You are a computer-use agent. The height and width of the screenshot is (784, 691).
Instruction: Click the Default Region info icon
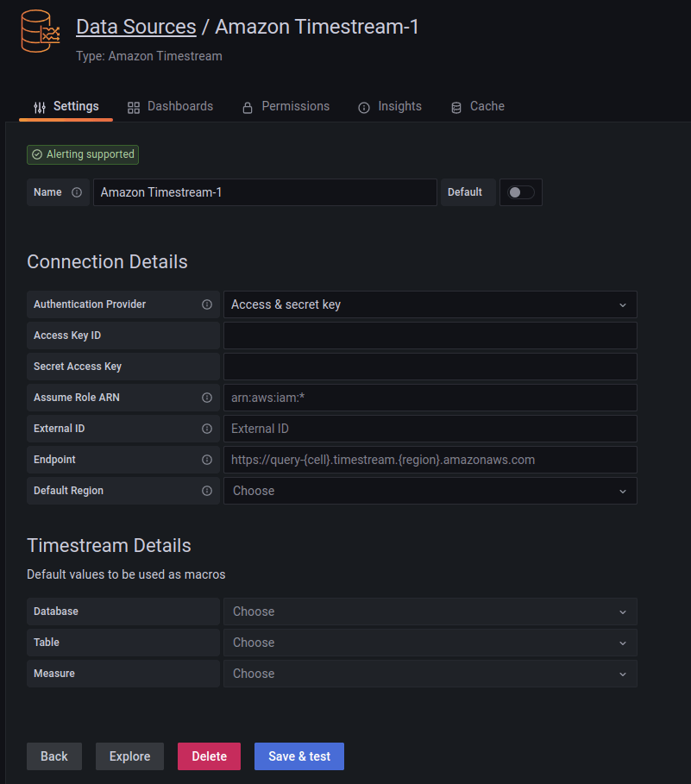207,491
